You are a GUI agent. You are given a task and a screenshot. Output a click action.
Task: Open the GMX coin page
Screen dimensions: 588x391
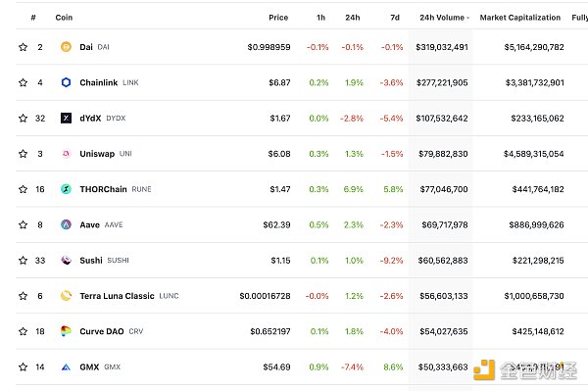point(89,367)
